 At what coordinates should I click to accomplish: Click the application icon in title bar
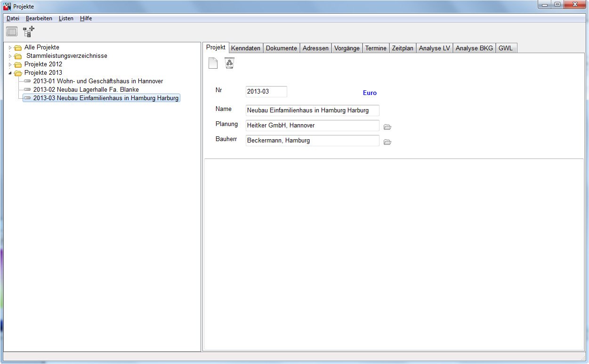tap(7, 6)
